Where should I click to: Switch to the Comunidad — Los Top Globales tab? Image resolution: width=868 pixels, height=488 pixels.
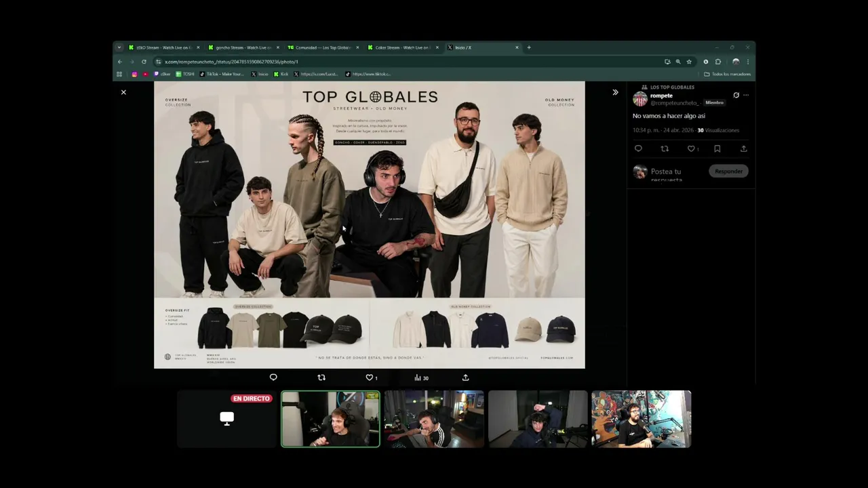point(323,47)
